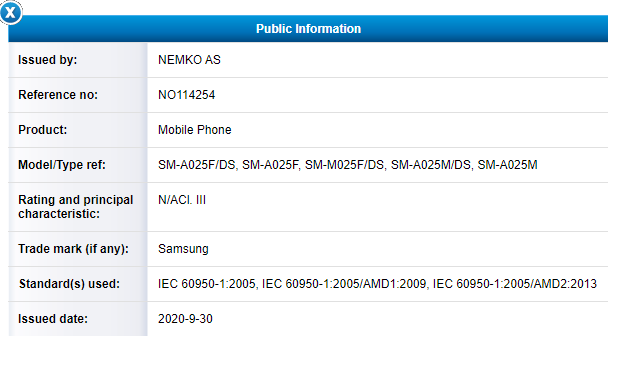Click the Samsung trade mark value
Image resolution: width=627 pixels, height=366 pixels.
click(183, 249)
